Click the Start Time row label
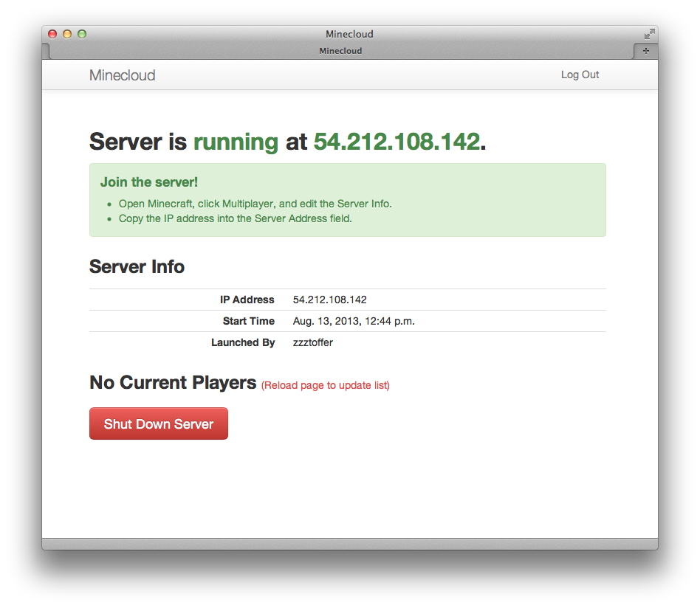The image size is (700, 608). pos(249,321)
